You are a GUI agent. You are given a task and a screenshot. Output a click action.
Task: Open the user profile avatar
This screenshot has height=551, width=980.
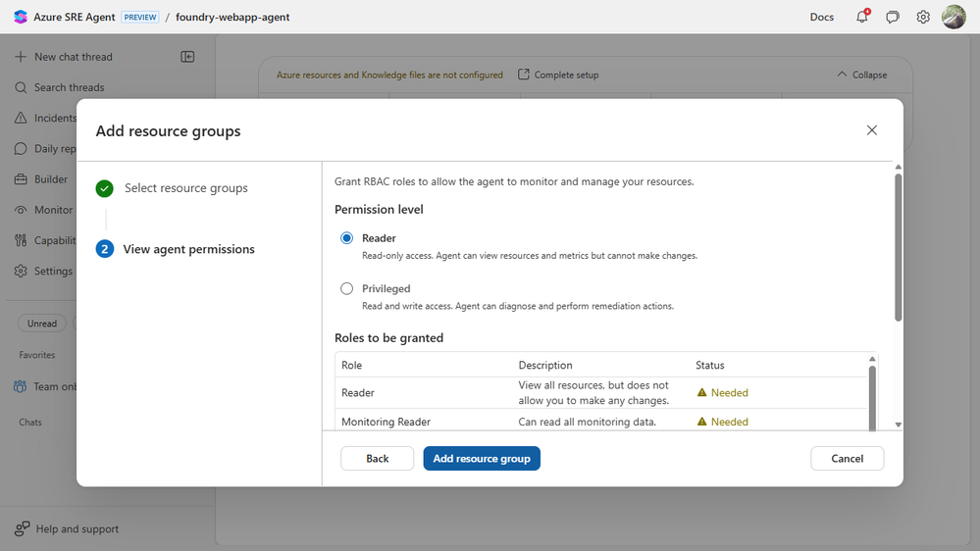[954, 17]
